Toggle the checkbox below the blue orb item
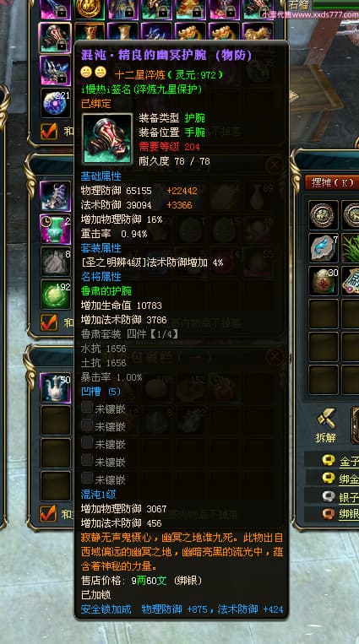359x644 pixels. (48, 132)
